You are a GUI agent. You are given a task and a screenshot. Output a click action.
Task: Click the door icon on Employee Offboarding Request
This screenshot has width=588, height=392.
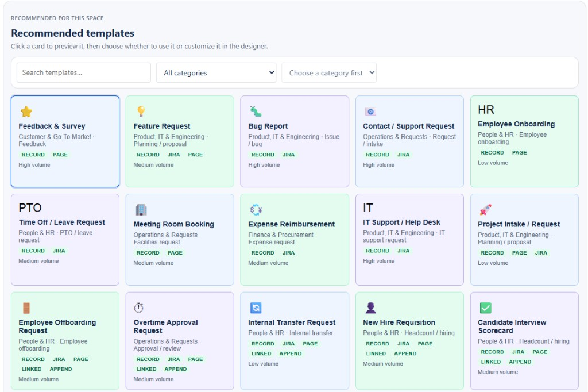26,308
